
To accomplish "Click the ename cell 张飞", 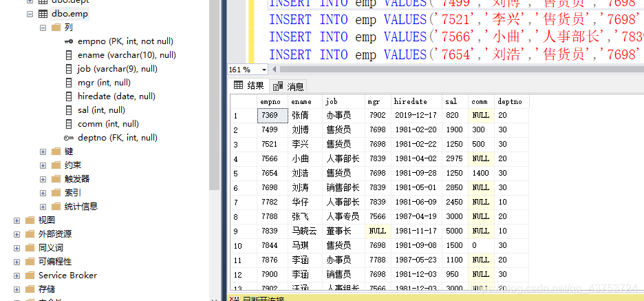I will pos(305,216).
